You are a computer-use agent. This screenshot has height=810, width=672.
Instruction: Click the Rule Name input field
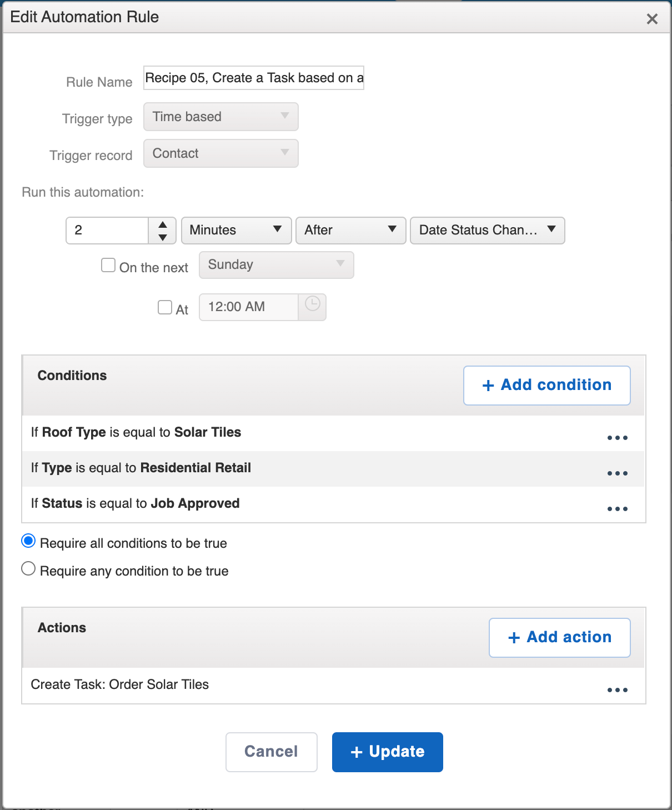point(253,78)
